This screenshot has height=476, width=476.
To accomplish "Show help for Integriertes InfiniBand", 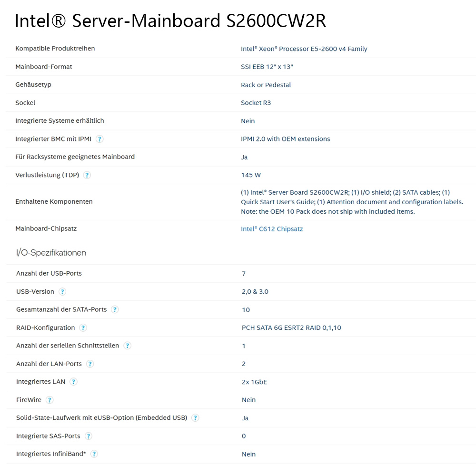I will tap(94, 454).
